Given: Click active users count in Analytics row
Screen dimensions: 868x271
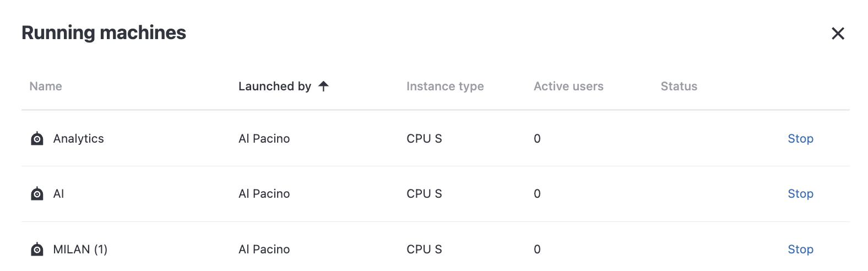Looking at the screenshot, I should (x=537, y=139).
